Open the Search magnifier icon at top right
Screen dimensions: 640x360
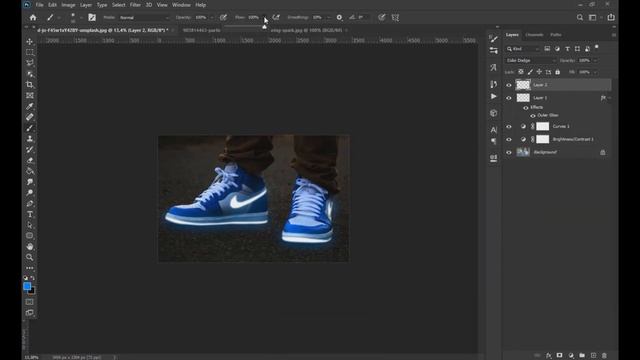click(x=580, y=18)
